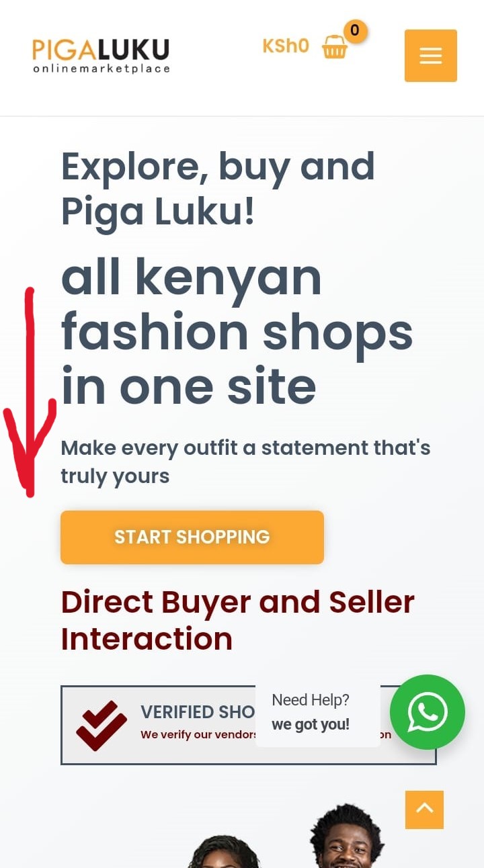Screen dimensions: 484x868
Task: Tap the cart item count badge
Action: click(355, 31)
